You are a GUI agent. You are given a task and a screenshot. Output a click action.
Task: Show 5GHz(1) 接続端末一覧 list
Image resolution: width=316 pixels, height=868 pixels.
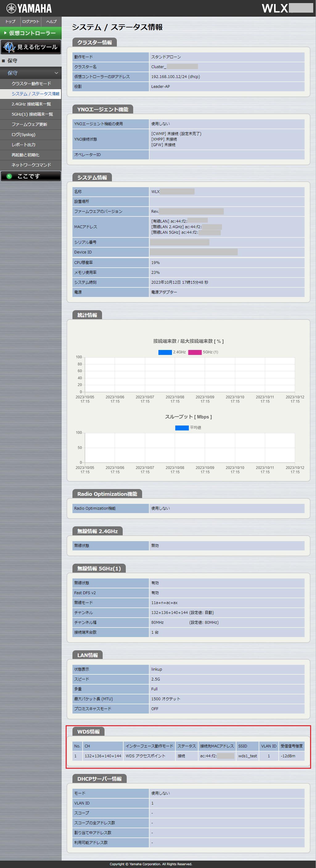pos(32,114)
